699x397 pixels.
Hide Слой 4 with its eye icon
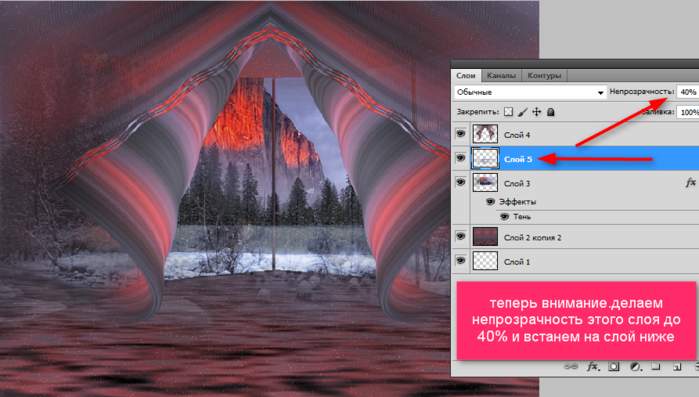[461, 134]
